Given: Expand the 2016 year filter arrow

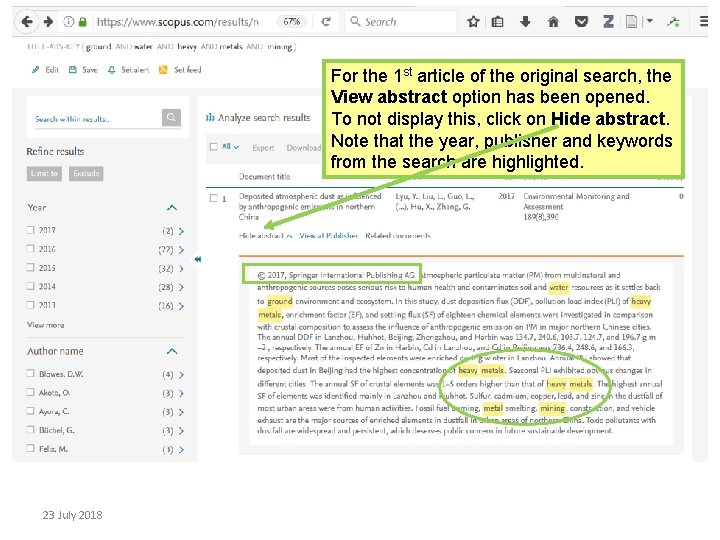Looking at the screenshot, I should (x=181, y=250).
